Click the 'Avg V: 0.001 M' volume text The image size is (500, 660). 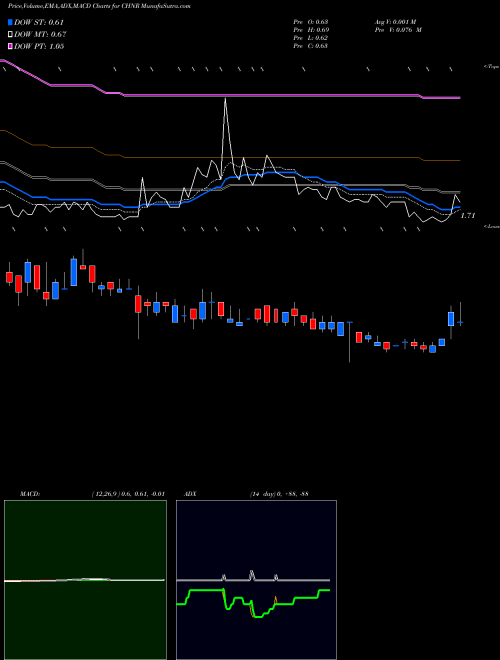pos(395,21)
